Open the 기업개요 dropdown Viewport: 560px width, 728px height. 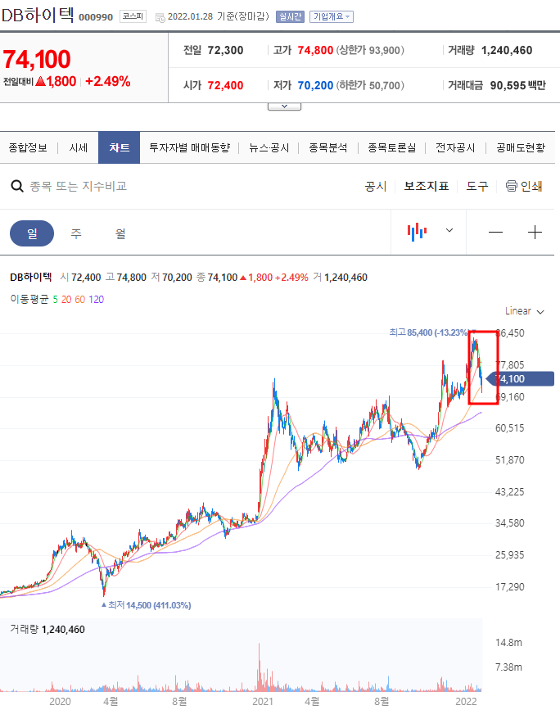coord(331,16)
